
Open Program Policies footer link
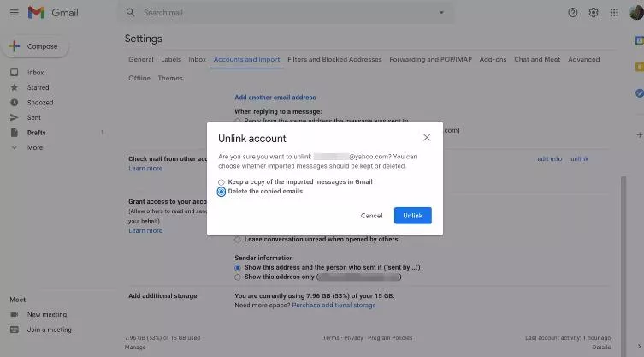[x=390, y=337]
